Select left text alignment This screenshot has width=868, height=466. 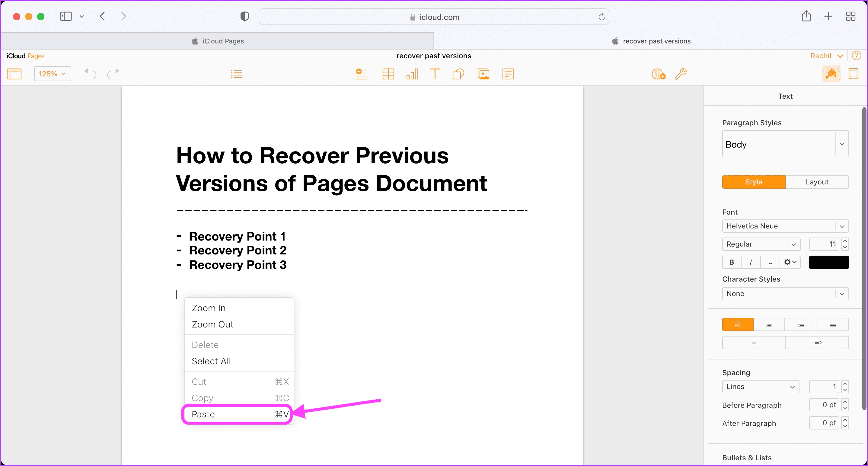tap(738, 324)
